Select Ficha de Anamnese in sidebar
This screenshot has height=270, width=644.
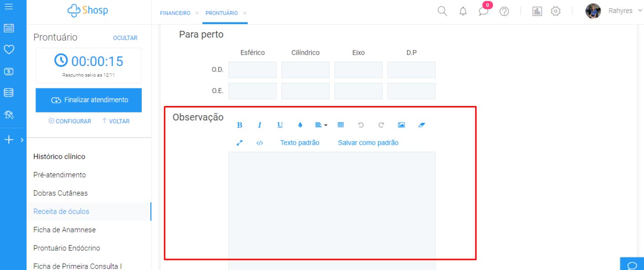[65, 230]
